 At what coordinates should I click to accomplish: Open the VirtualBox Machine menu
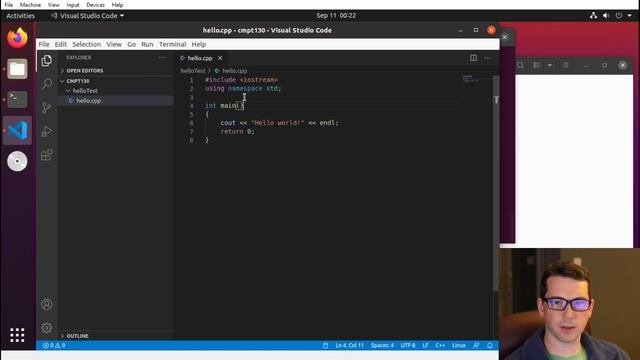pyautogui.click(x=30, y=5)
